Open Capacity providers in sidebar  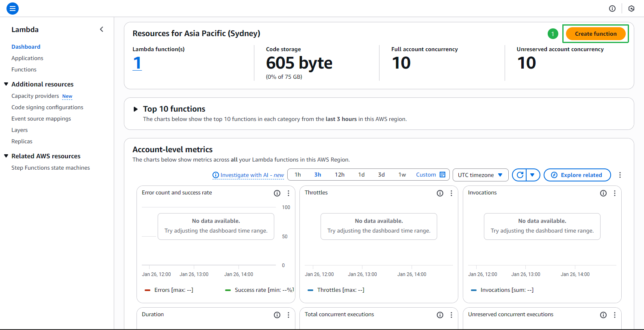pyautogui.click(x=35, y=96)
